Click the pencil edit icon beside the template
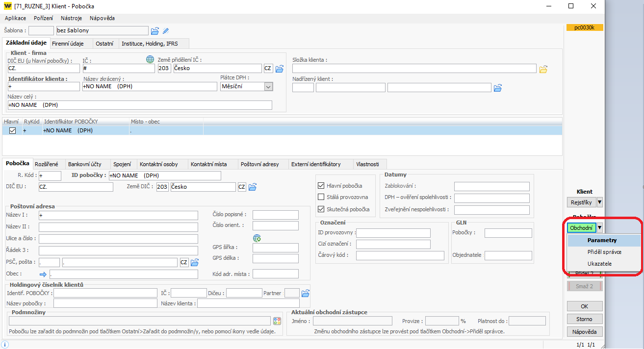This screenshot has height=349, width=644. (x=166, y=31)
